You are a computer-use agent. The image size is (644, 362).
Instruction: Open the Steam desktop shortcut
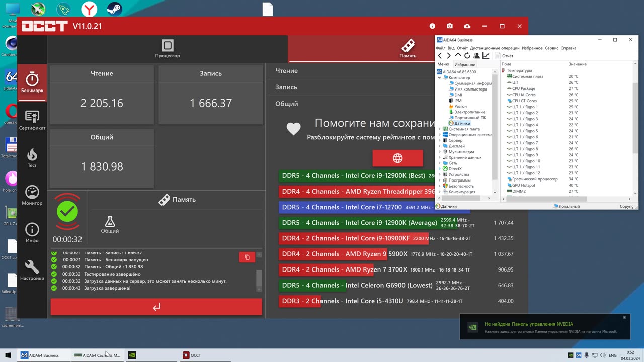[115, 9]
